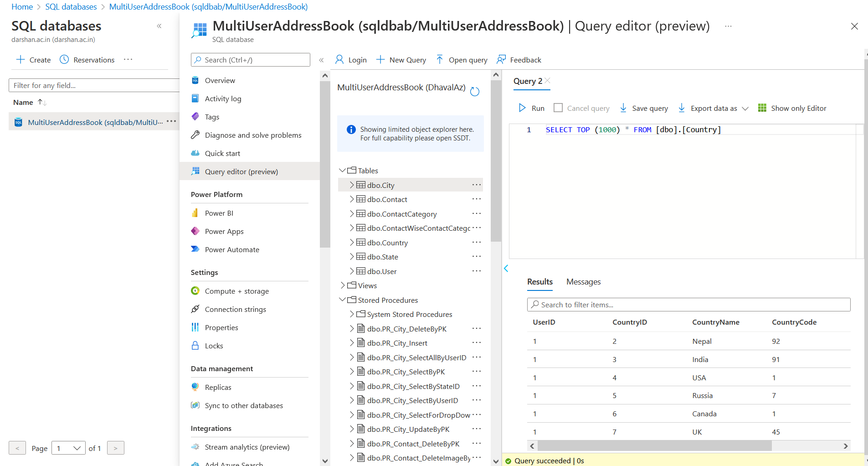The width and height of the screenshot is (868, 466).
Task: Click the Search to filter items field
Action: pyautogui.click(x=688, y=305)
